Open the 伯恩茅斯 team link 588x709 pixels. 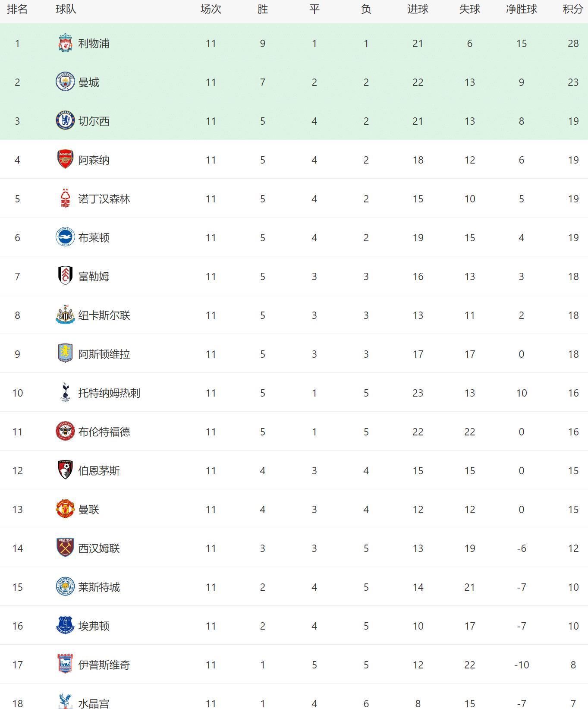99,470
